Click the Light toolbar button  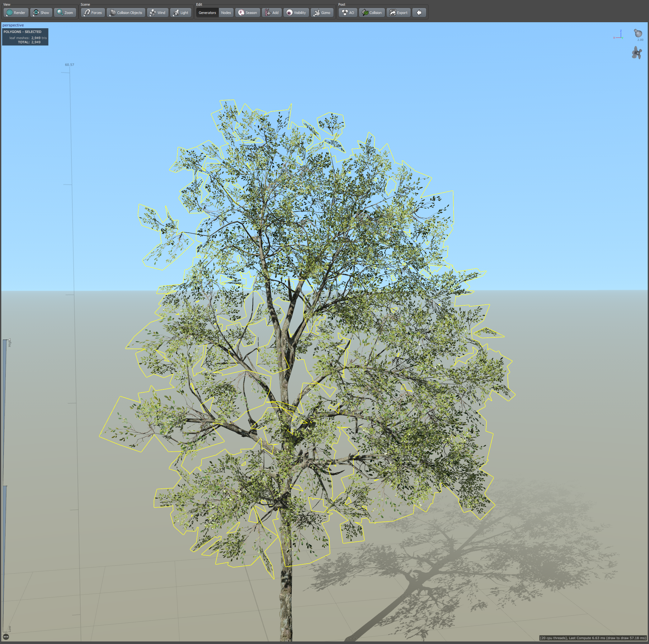tap(181, 13)
